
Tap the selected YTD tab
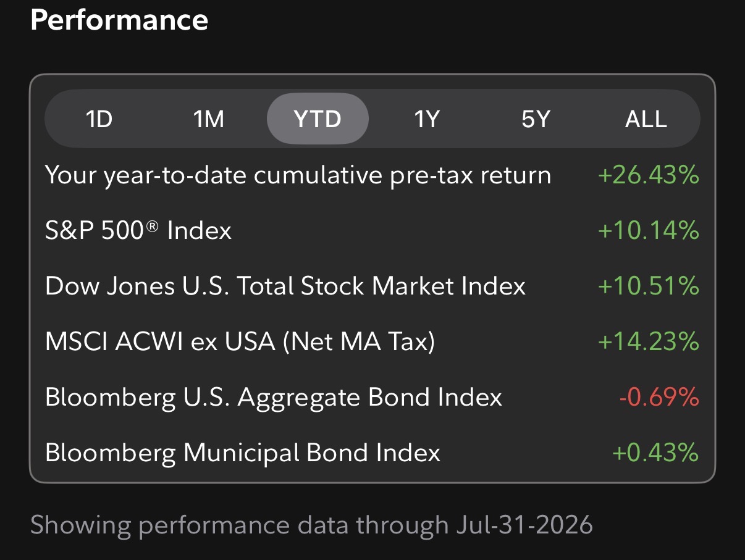coord(318,119)
